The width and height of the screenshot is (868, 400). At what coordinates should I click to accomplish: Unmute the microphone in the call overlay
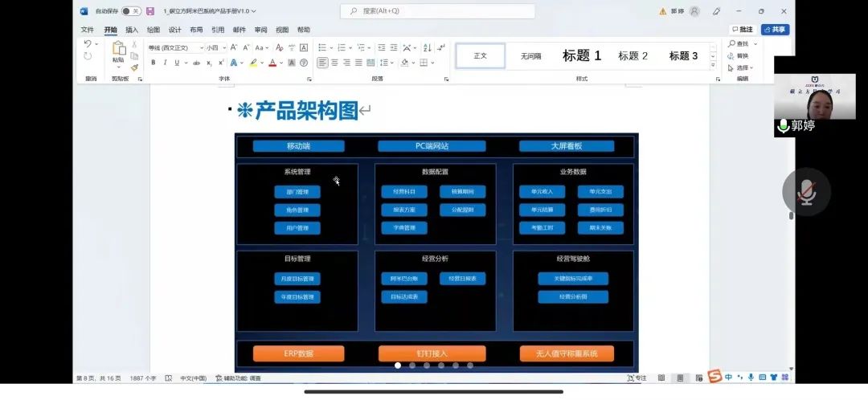[x=806, y=192]
